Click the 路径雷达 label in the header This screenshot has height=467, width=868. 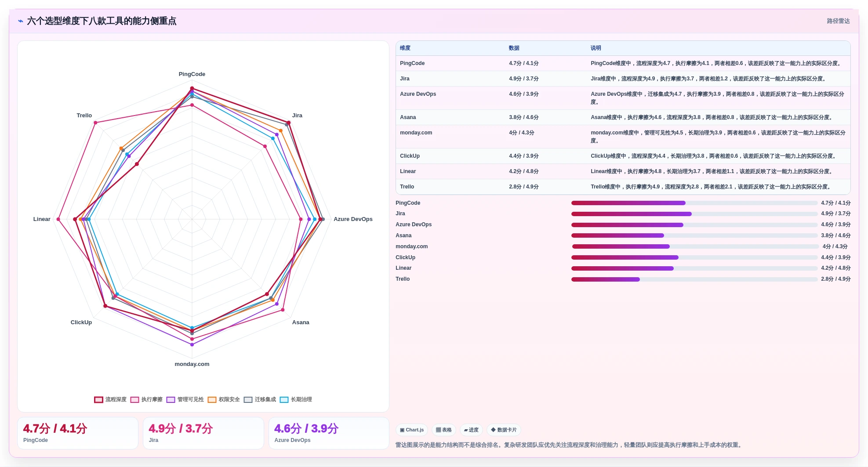tap(838, 21)
